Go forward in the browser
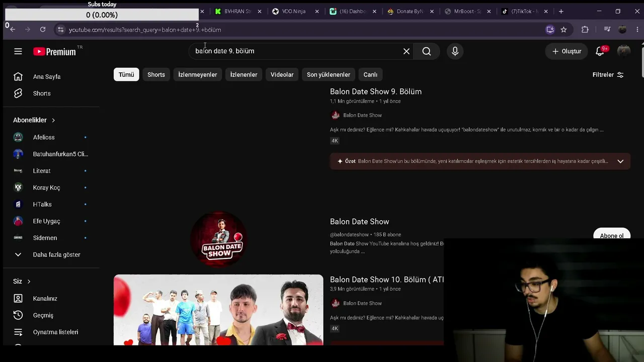 (28, 30)
